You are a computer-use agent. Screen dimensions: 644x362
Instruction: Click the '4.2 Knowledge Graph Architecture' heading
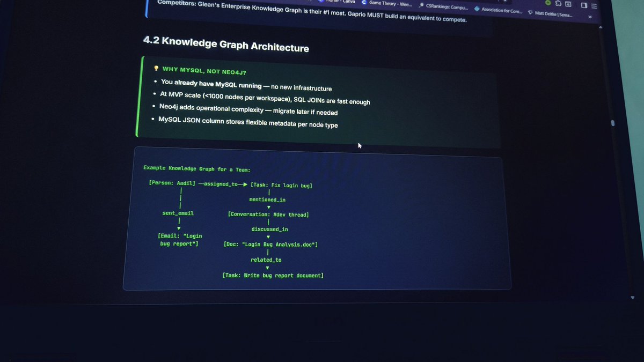point(226,44)
